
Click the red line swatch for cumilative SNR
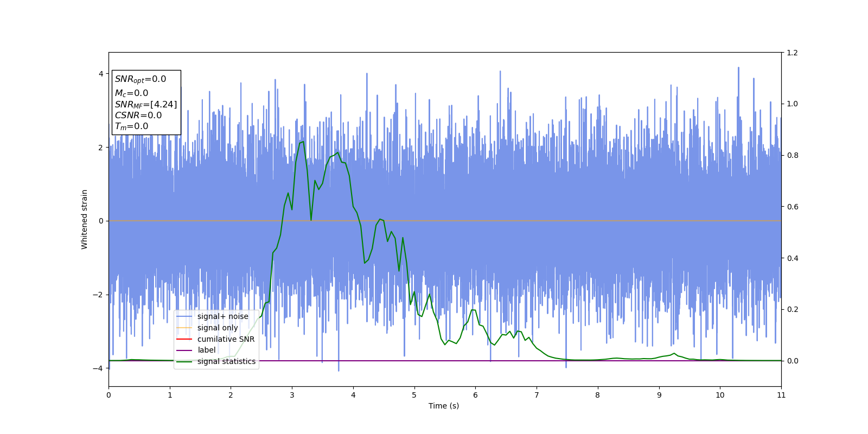click(x=184, y=339)
